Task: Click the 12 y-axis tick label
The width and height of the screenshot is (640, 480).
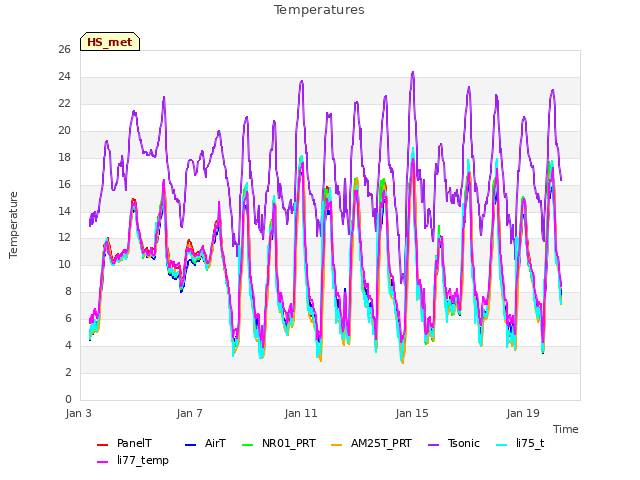Action: point(64,238)
